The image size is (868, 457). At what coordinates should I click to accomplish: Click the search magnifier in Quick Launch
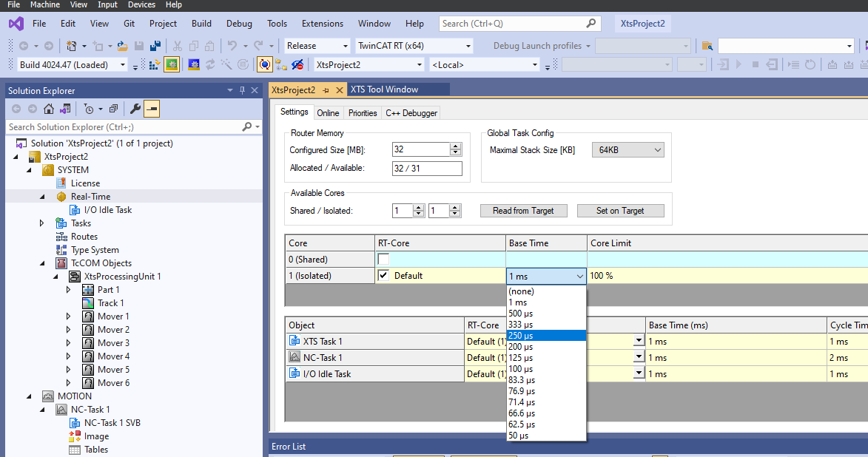pyautogui.click(x=591, y=23)
